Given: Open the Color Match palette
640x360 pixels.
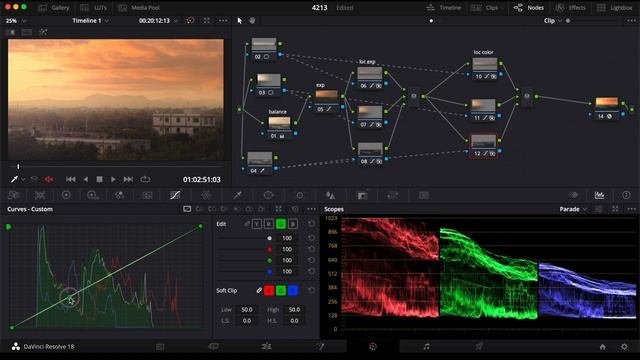Looking at the screenshot, I should [40, 195].
